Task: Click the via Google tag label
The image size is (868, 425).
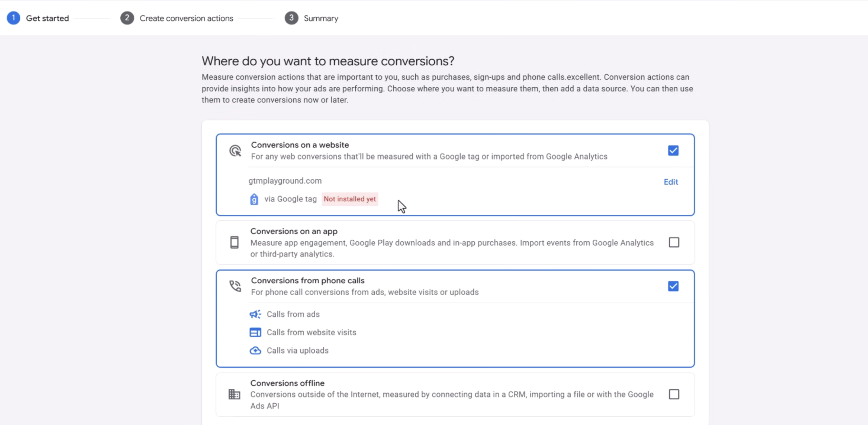Action: point(291,199)
